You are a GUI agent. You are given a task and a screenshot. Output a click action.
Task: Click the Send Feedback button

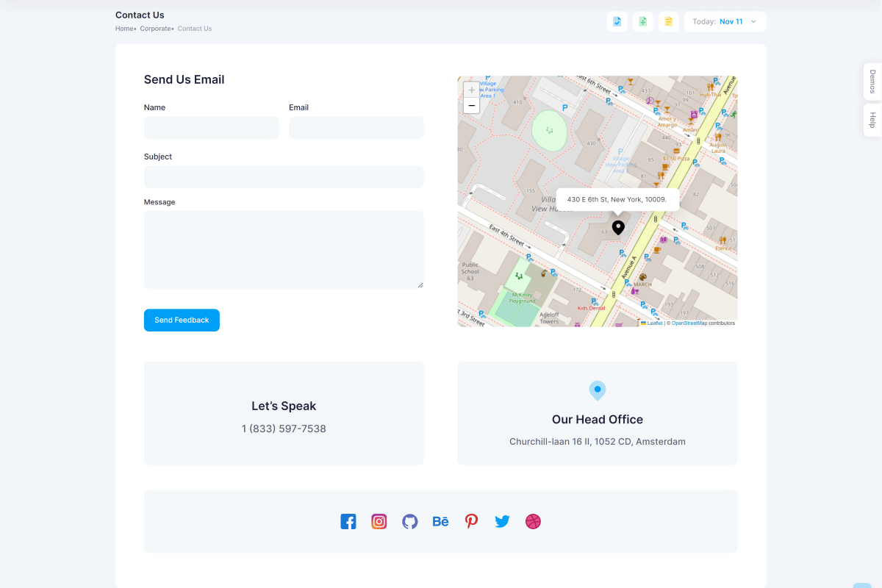(x=182, y=320)
